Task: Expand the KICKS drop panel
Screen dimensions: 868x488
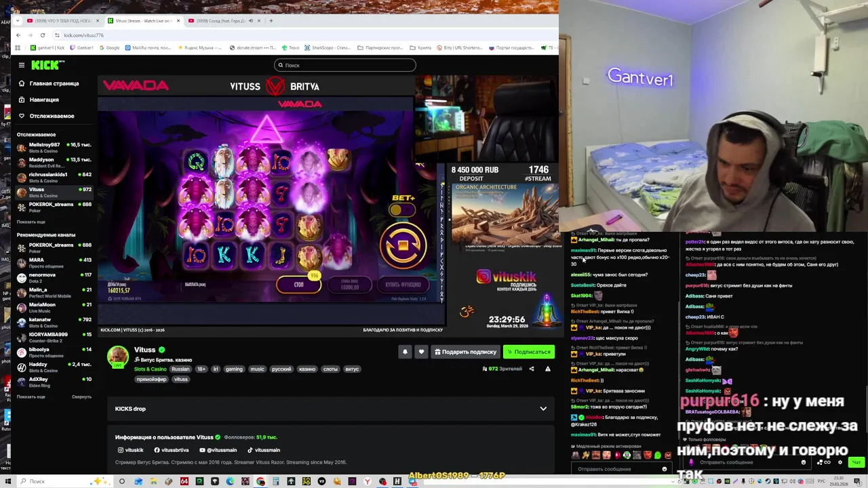Action: point(331,409)
